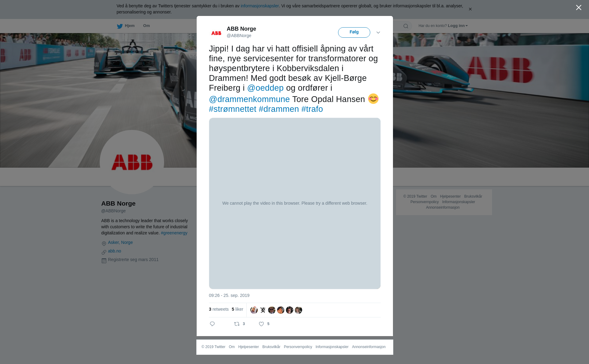Screen dimensions: 589x364
Task: Open the ABB avatar in tweet header
Action: pyautogui.click(x=216, y=33)
